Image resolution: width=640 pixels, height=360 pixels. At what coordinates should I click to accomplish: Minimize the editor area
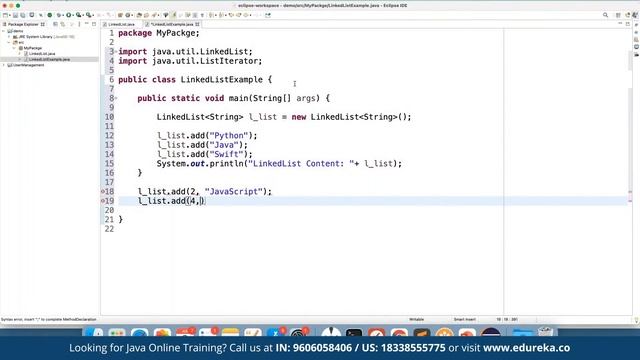tap(620, 24)
